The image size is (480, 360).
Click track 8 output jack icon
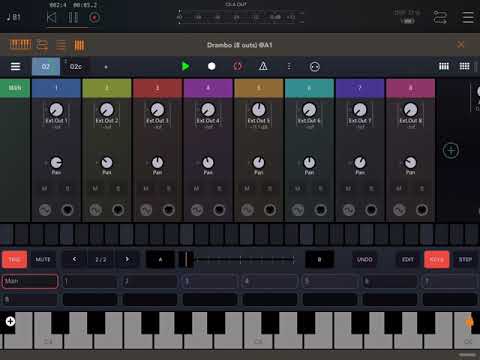pos(422,210)
